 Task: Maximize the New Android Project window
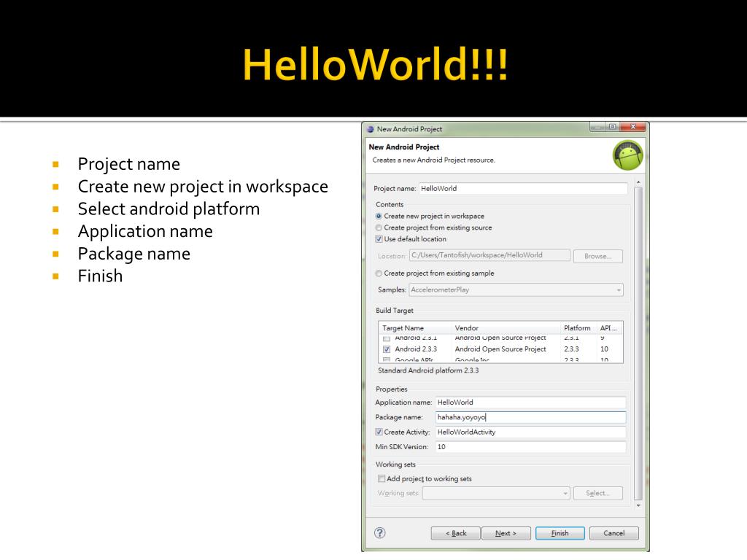tap(613, 127)
